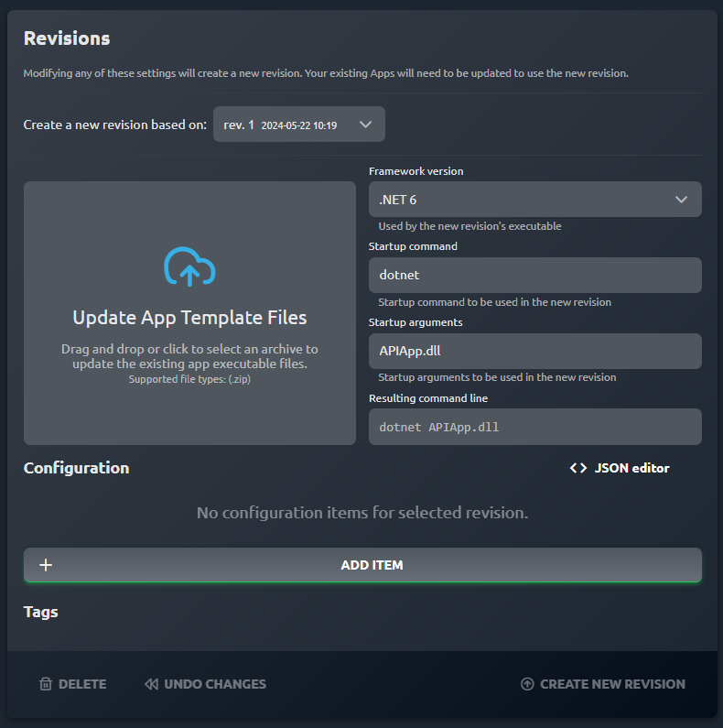The image size is (723, 728).
Task: Click the DELETE button
Action: (73, 684)
